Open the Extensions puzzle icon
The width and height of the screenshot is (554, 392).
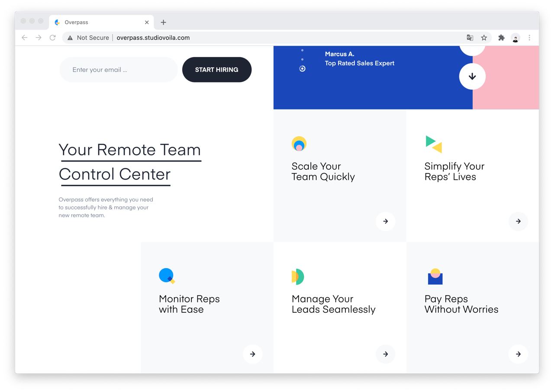coord(501,38)
